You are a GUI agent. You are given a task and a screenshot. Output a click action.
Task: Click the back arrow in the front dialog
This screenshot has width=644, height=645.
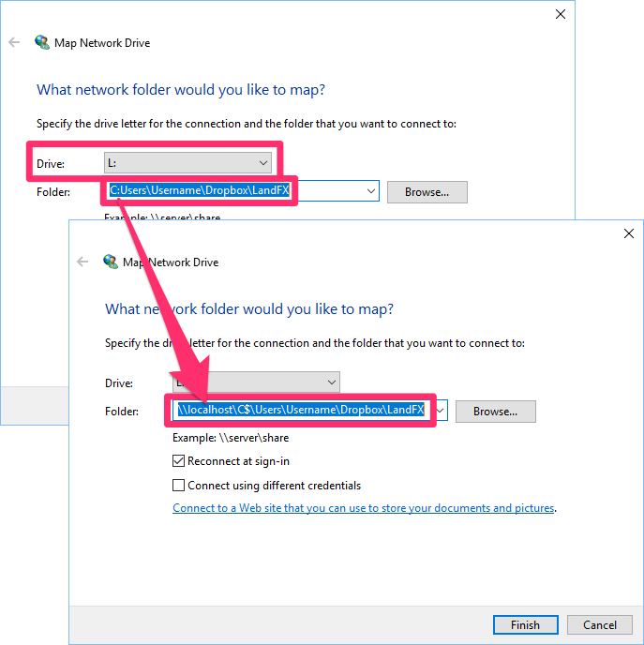click(x=82, y=262)
